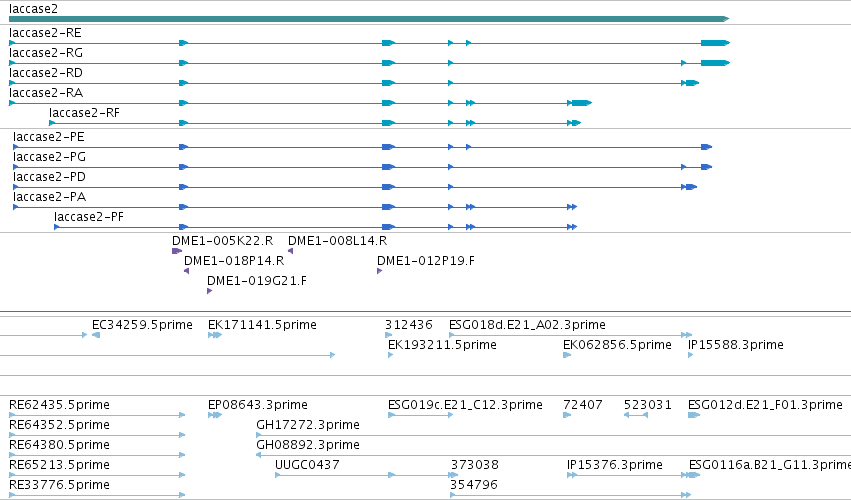The width and height of the screenshot is (851, 500).
Task: Select the DME1-018P14.R feature label
Action: pos(234,261)
